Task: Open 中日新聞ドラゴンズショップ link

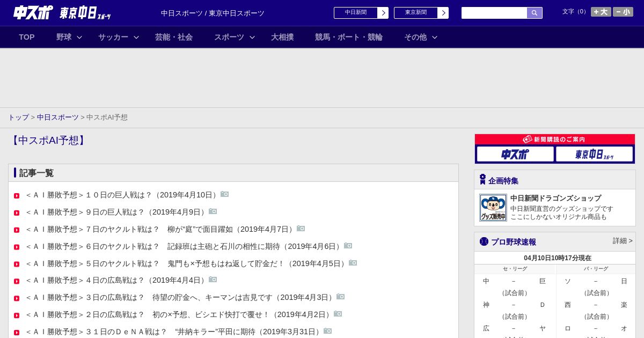Action: tap(555, 198)
